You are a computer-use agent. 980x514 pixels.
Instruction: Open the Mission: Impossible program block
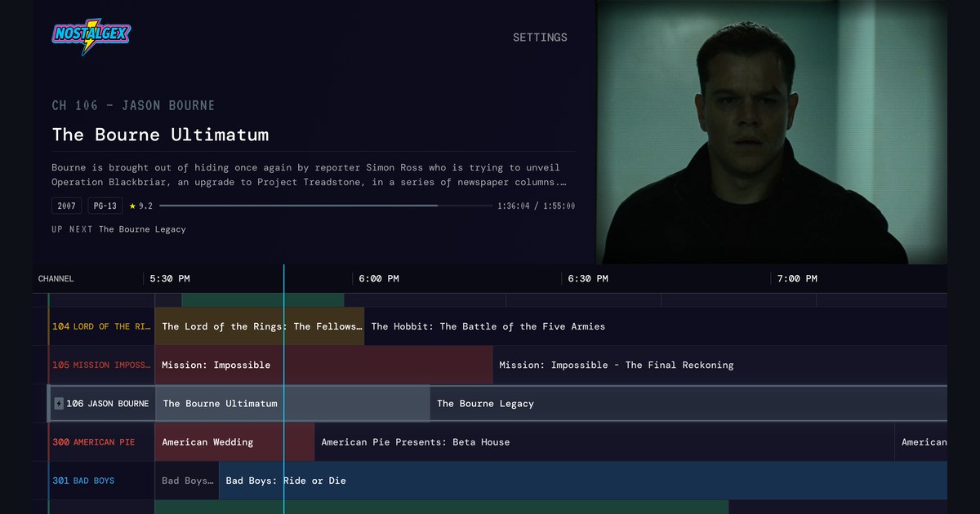(x=324, y=365)
